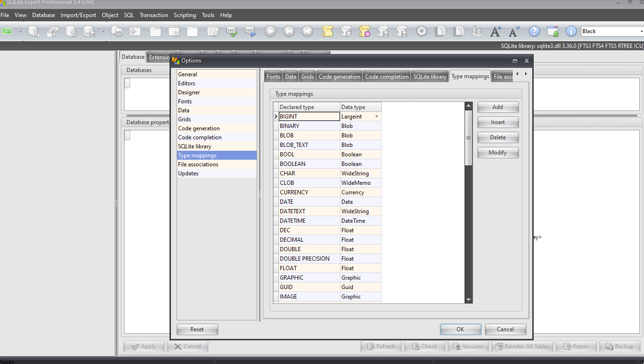Open the Tools menu

208,15
